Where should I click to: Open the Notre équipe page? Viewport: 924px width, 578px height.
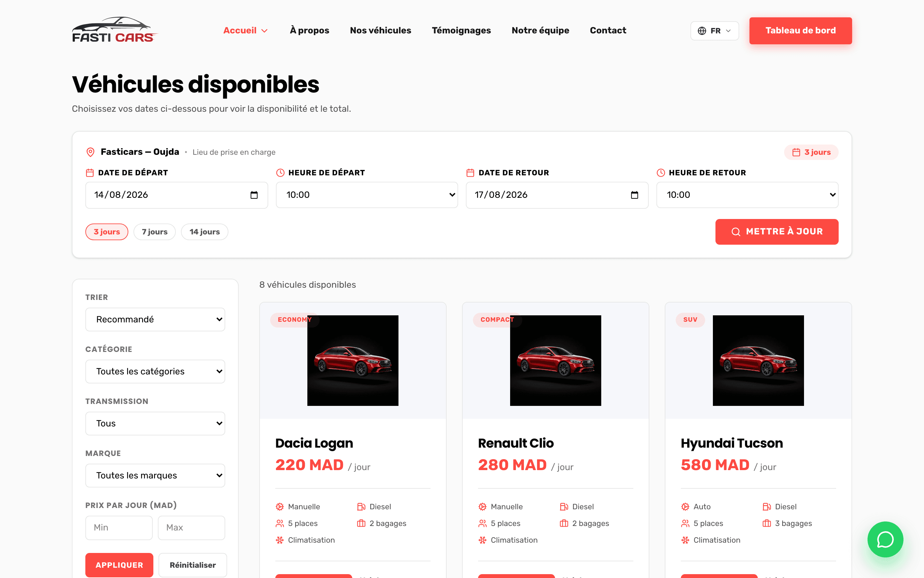tap(540, 31)
